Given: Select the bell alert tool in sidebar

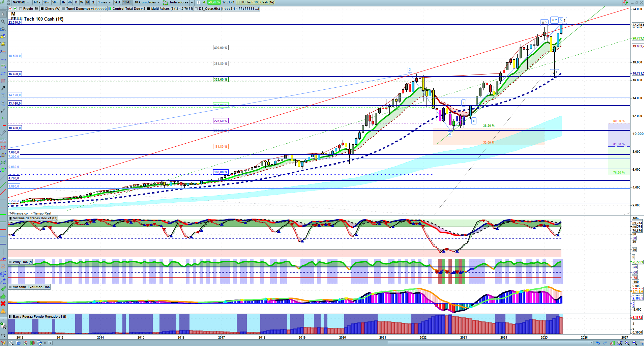Looking at the screenshot, I should point(3,44).
